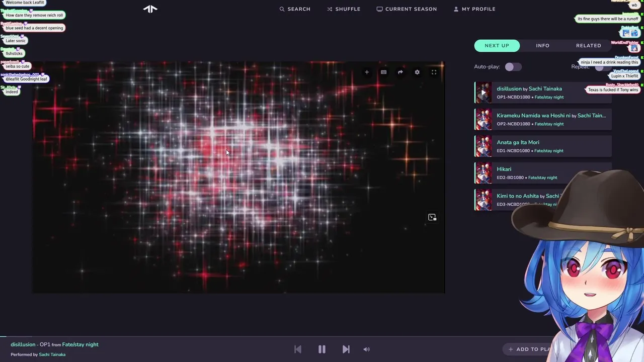Click the plus icon on video player
This screenshot has height=362, width=644.
click(x=367, y=72)
